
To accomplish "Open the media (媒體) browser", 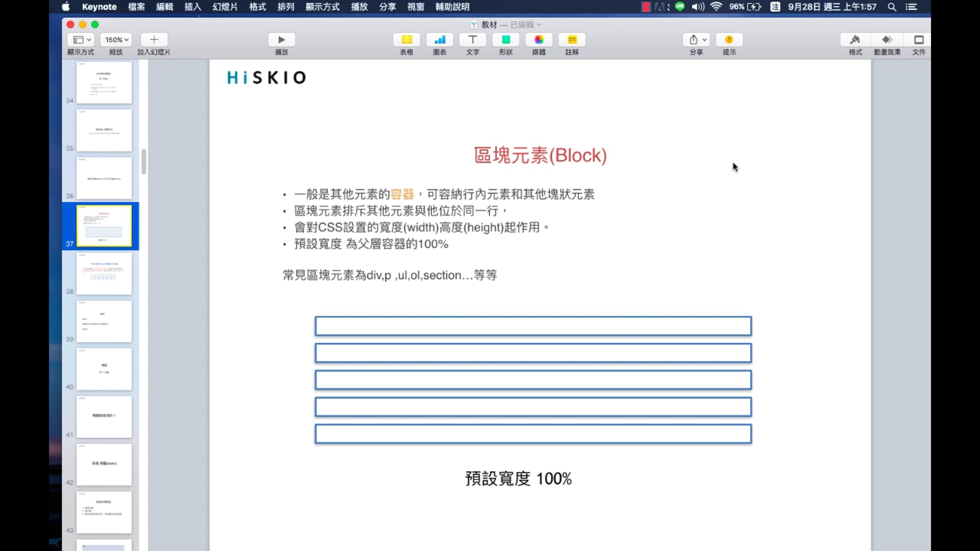I will (x=539, y=40).
